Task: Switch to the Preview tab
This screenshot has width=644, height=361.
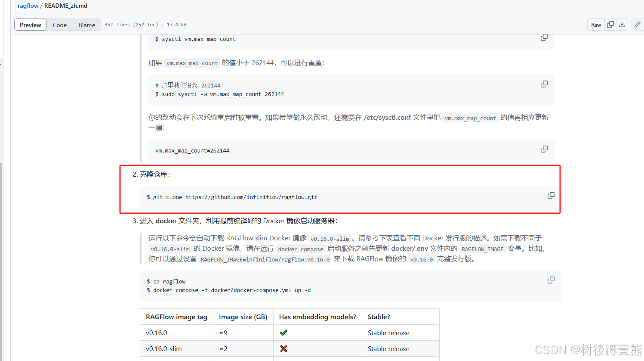Action: pyautogui.click(x=30, y=25)
